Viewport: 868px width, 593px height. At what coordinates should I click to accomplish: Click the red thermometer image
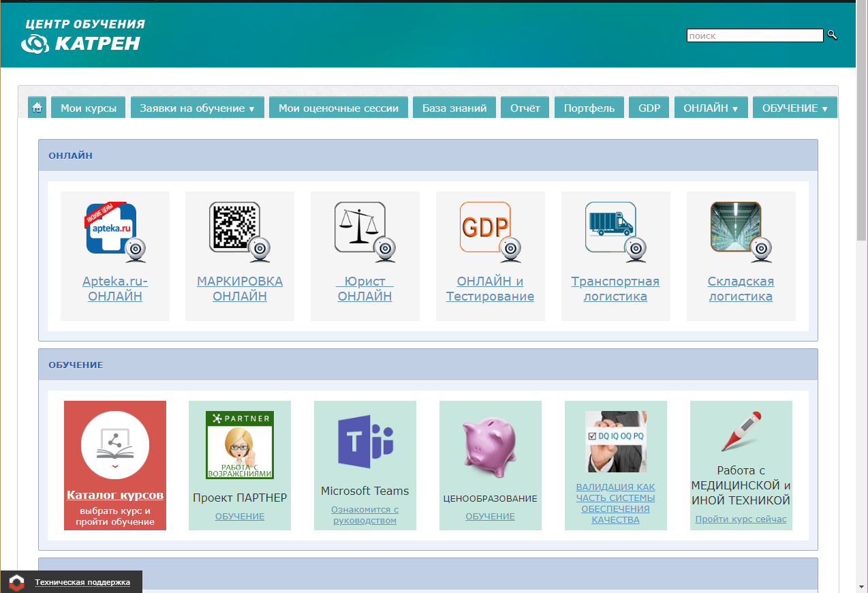click(741, 431)
